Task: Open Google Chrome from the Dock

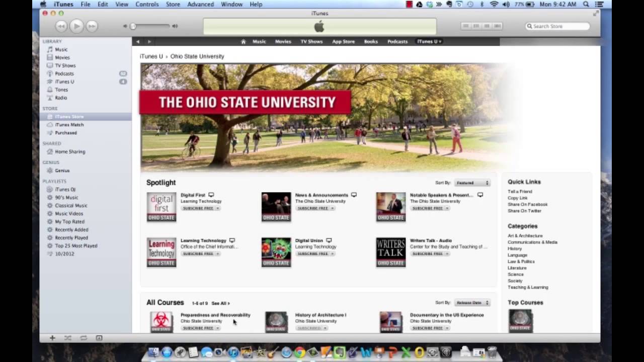Action: click(300, 352)
